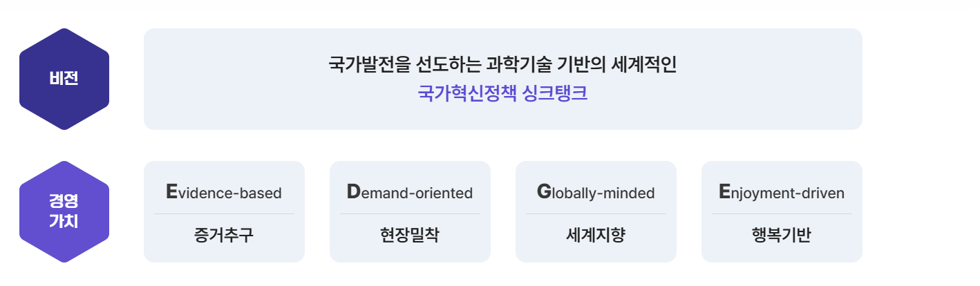
Task: Click the Globally-minded heading text
Action: [596, 192]
